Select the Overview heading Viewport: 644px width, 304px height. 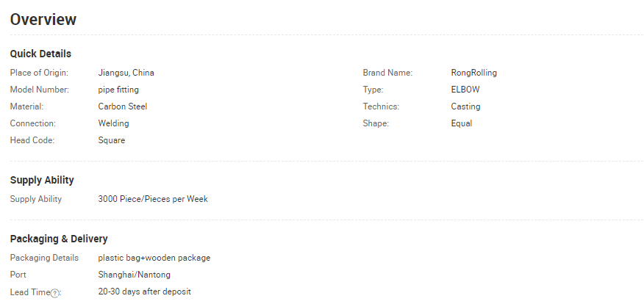pyautogui.click(x=43, y=20)
